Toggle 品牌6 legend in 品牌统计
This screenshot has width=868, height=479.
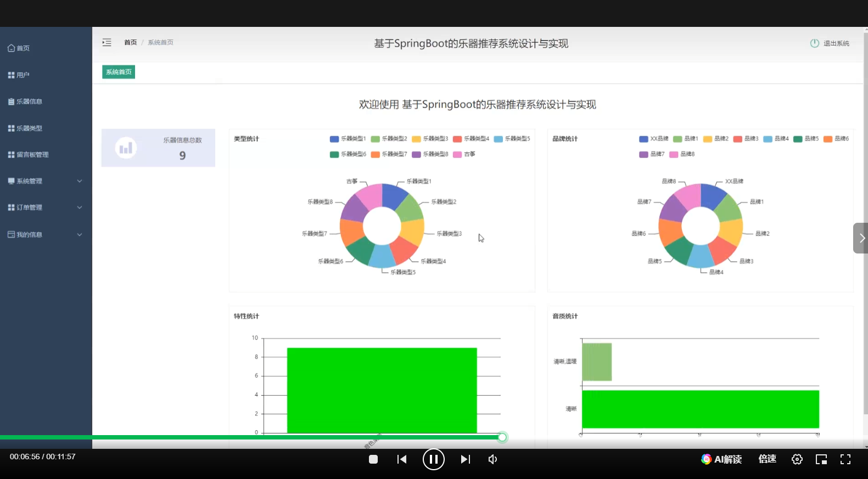836,139
